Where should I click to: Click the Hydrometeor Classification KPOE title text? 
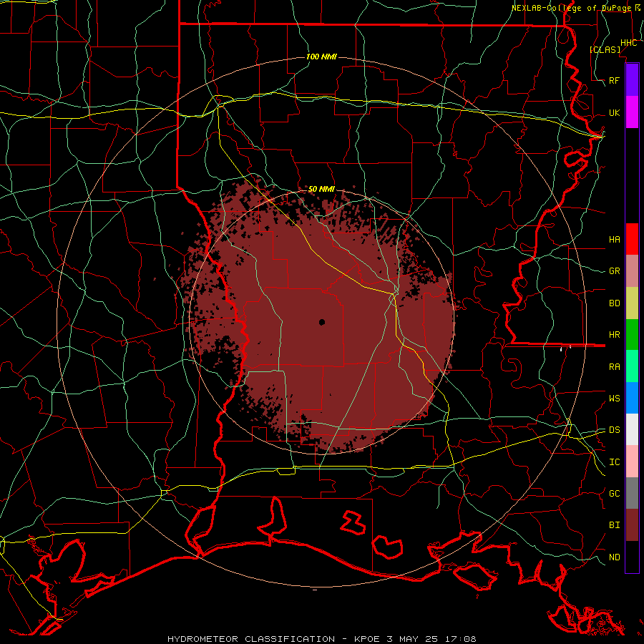click(321, 639)
